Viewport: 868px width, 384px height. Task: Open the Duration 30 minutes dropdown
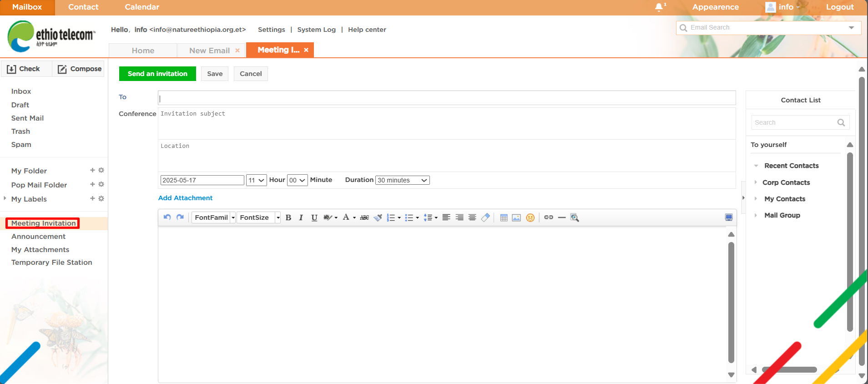tap(402, 180)
